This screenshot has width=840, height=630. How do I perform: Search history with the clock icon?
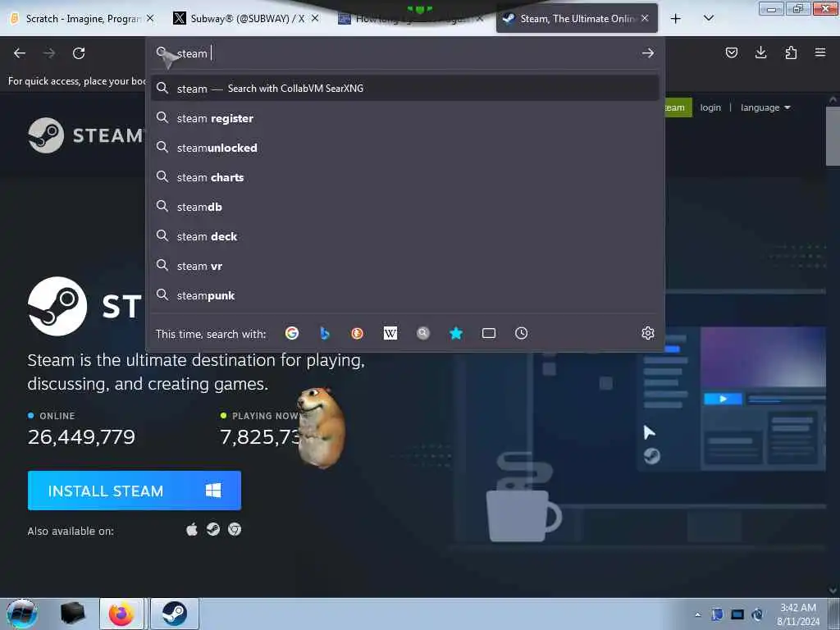[521, 333]
